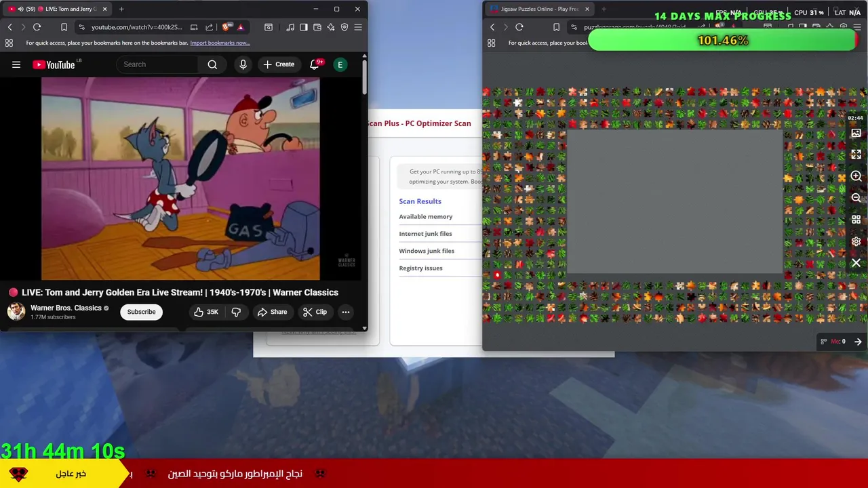
Task: Click the Tom and Jerry video player
Action: (x=180, y=178)
